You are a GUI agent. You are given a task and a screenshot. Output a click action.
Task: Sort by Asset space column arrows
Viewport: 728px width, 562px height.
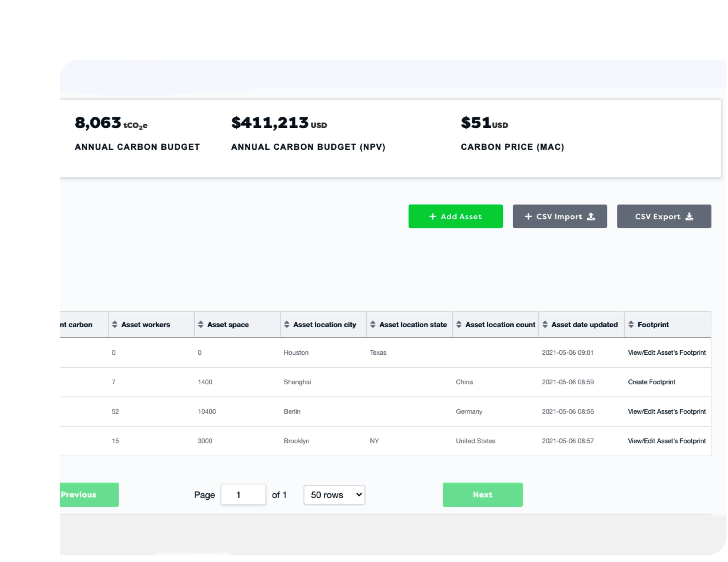[201, 325]
